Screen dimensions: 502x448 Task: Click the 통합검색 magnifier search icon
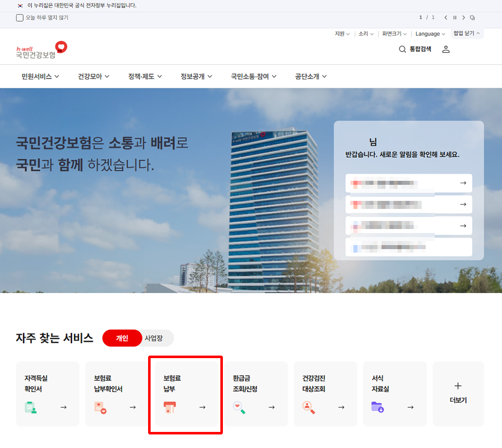(402, 49)
